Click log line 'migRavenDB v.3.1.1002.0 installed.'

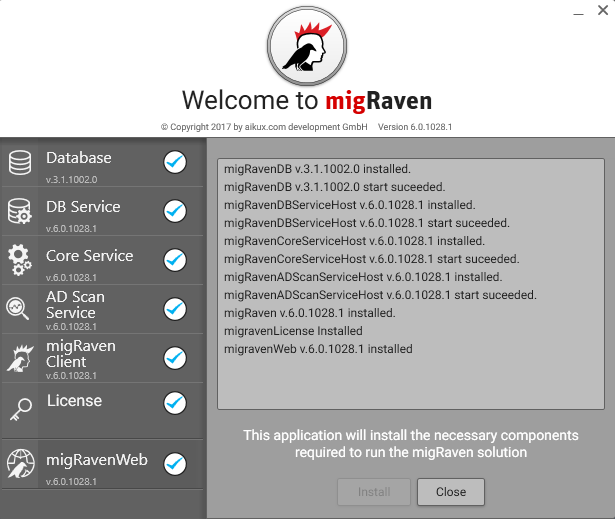click(x=317, y=169)
